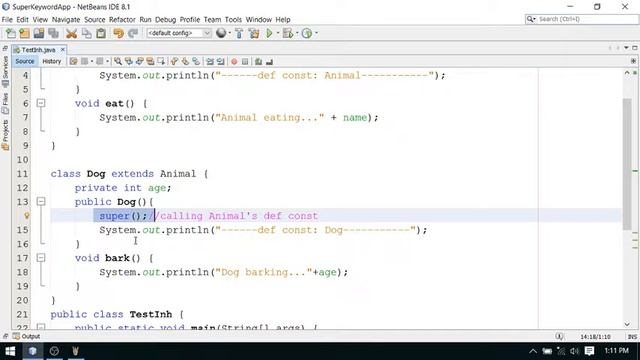
Task: Open the Tools menu
Action: click(233, 20)
